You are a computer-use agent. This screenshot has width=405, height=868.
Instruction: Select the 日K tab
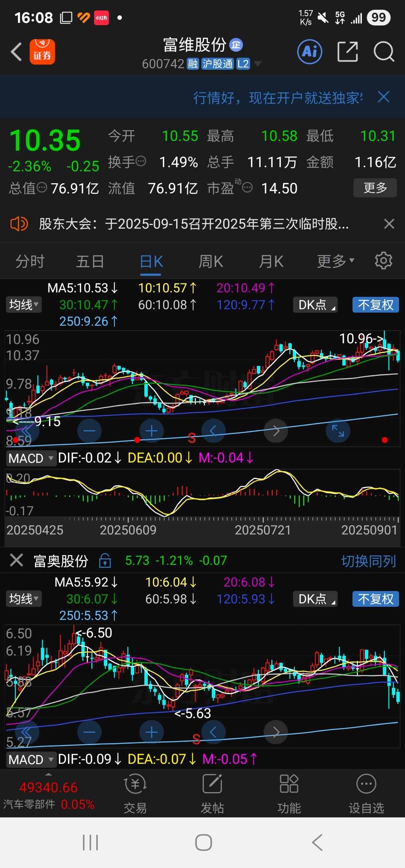tap(151, 261)
